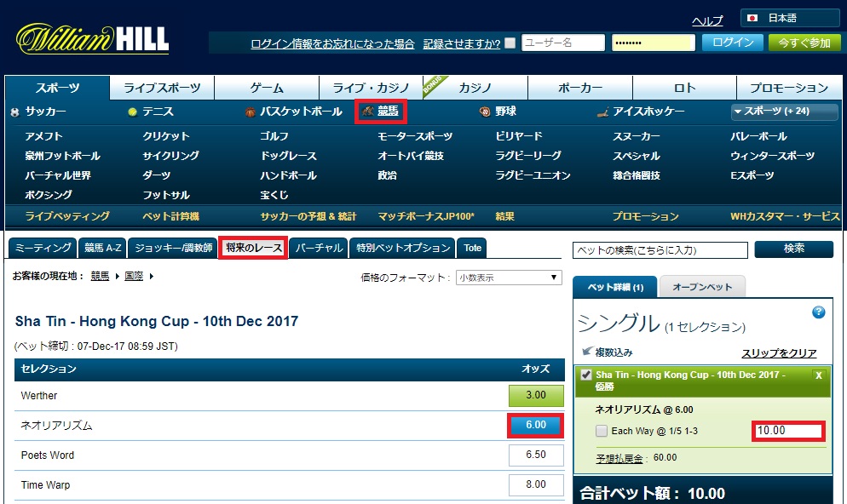The width and height of the screenshot is (847, 504).
Task: Switch to ミーティング racing tab
Action: (43, 248)
